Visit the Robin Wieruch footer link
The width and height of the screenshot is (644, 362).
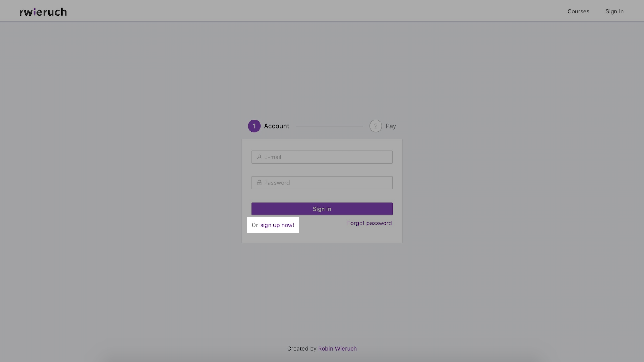point(337,349)
